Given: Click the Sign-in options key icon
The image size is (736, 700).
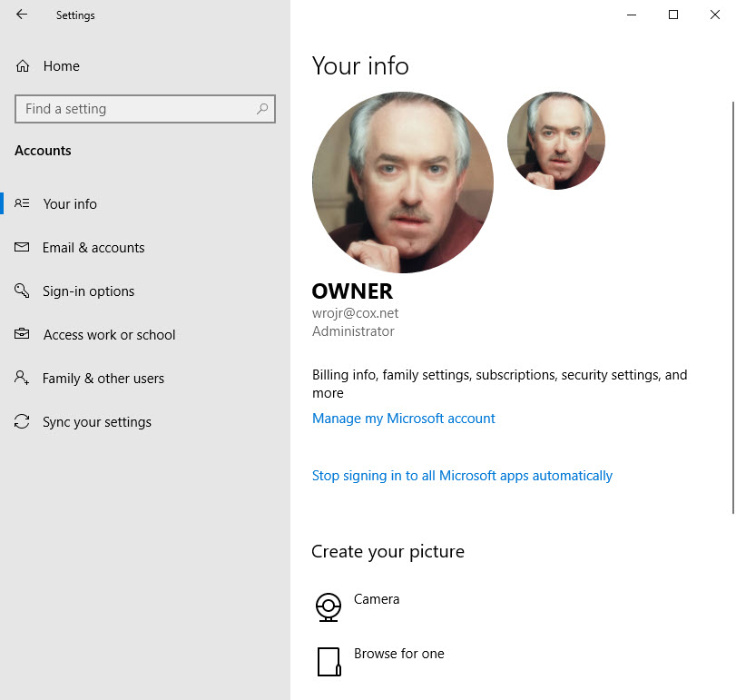Looking at the screenshot, I should [x=23, y=291].
